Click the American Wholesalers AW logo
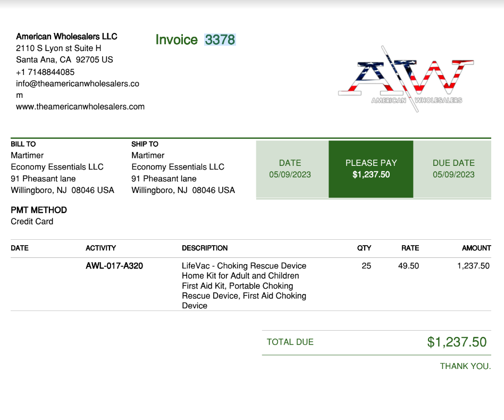Image resolution: width=504 pixels, height=420 pixels. [x=406, y=79]
